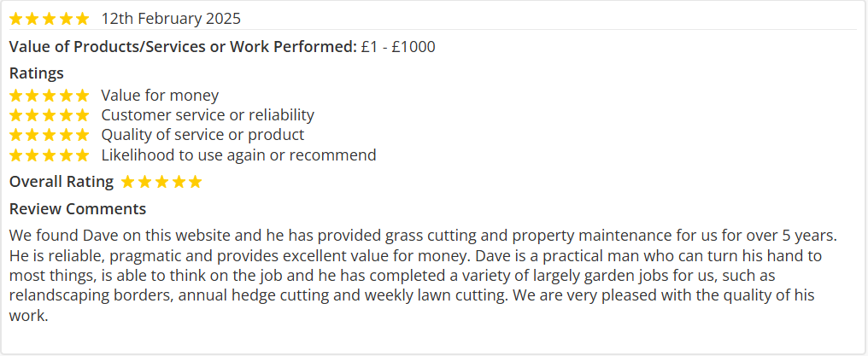This screenshot has height=356, width=868.
Task: Click the Ratings heading
Action: (x=36, y=73)
